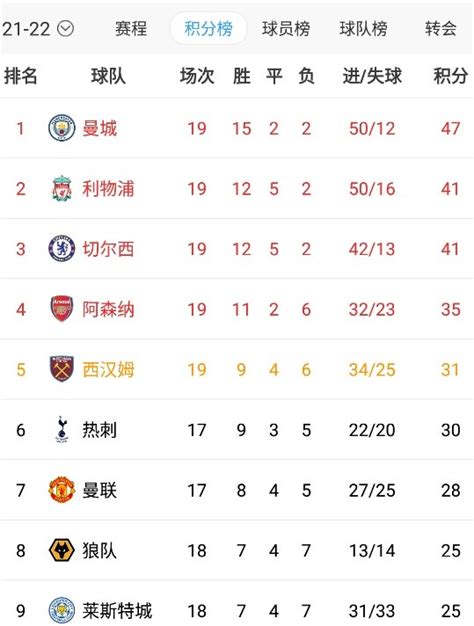Select the 莱斯特城 team row name
This screenshot has width=474, height=626.
pos(117,611)
